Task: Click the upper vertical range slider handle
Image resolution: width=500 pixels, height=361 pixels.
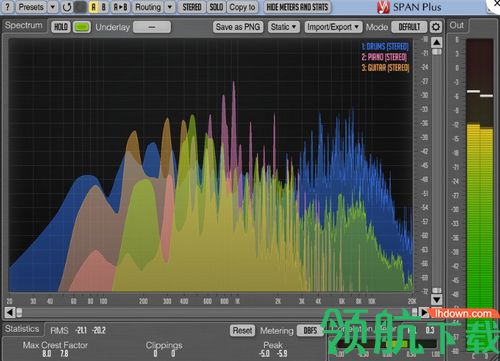Action: point(437,52)
